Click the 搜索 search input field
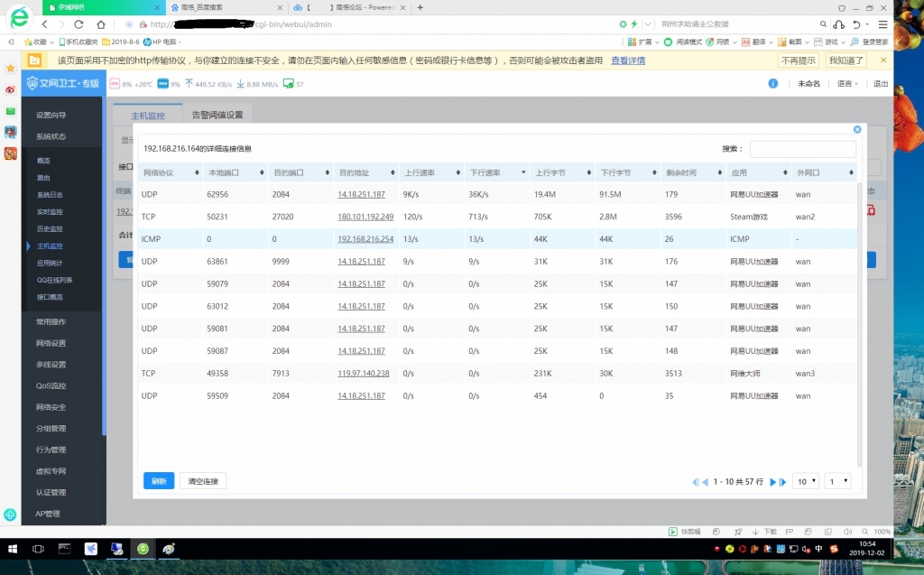 [x=802, y=149]
